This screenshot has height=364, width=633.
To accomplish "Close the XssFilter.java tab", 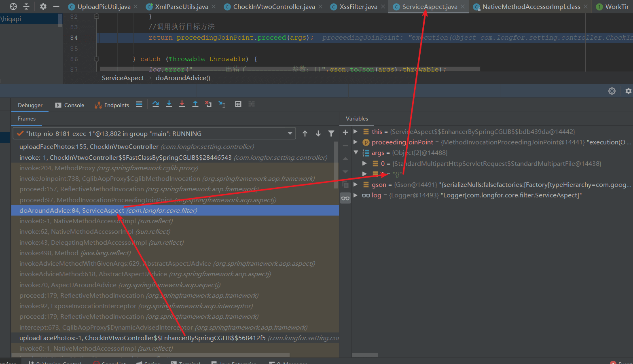I will (383, 7).
